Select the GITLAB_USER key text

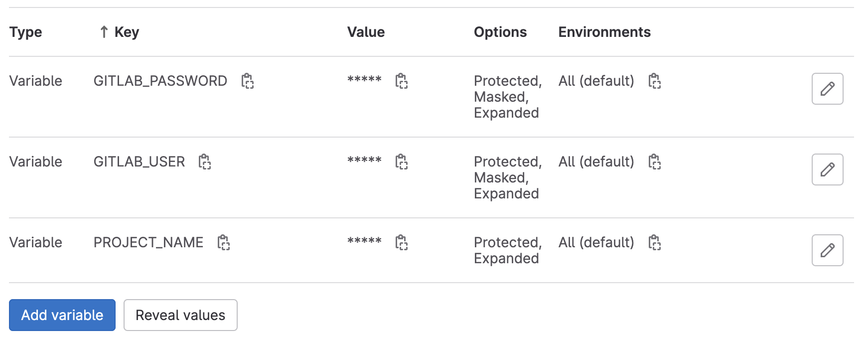tap(139, 162)
